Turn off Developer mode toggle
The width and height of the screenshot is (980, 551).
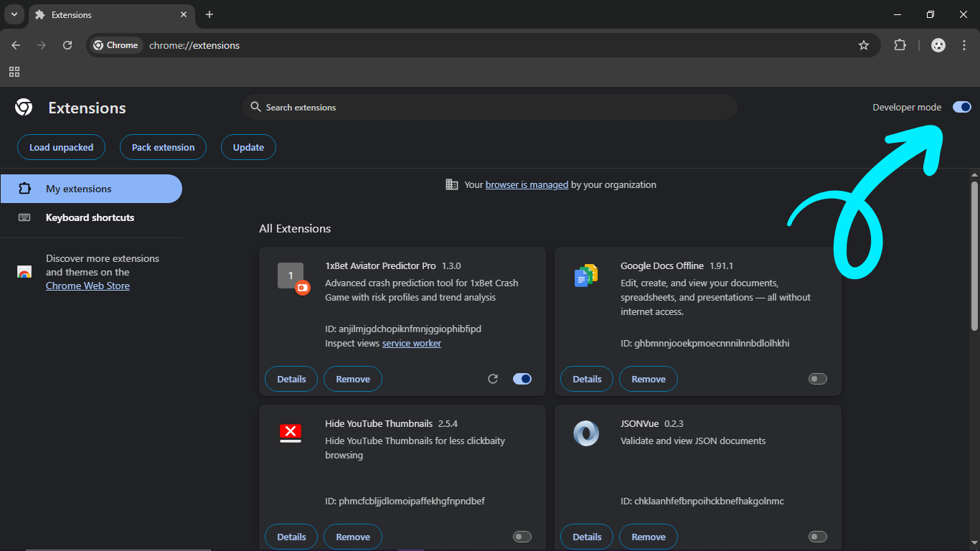click(961, 107)
